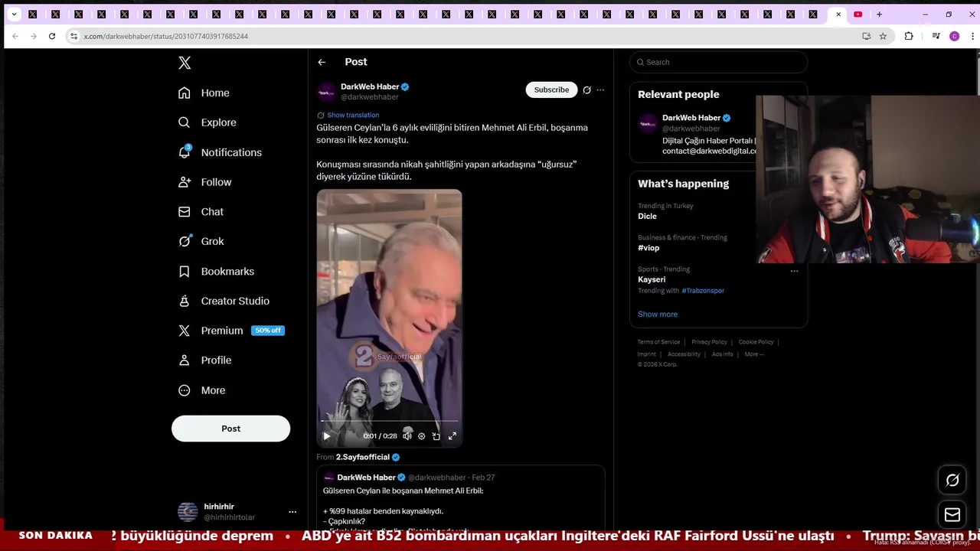Click the Grok icon beside Subscribe

pyautogui.click(x=586, y=90)
